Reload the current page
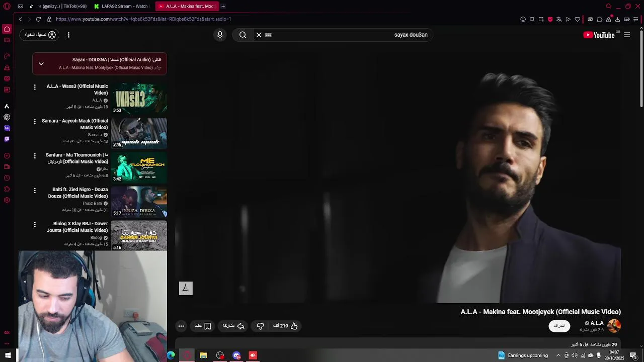Screen dimensions: 644x362 [38, 19]
